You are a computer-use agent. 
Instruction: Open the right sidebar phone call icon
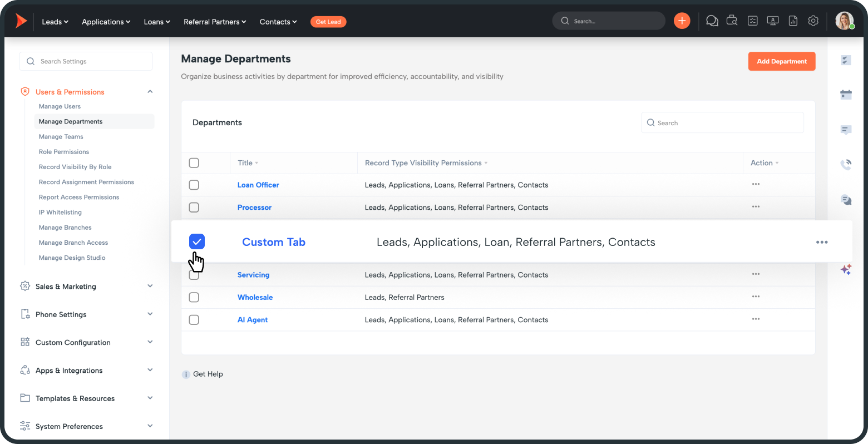click(x=846, y=165)
